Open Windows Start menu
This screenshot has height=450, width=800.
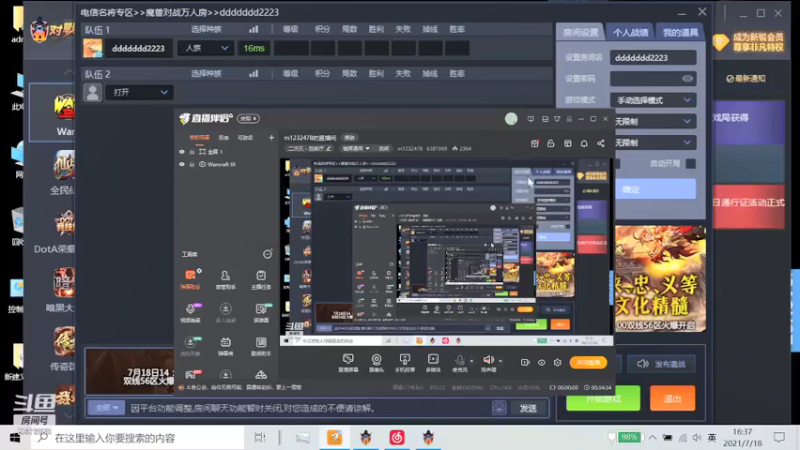[x=15, y=438]
